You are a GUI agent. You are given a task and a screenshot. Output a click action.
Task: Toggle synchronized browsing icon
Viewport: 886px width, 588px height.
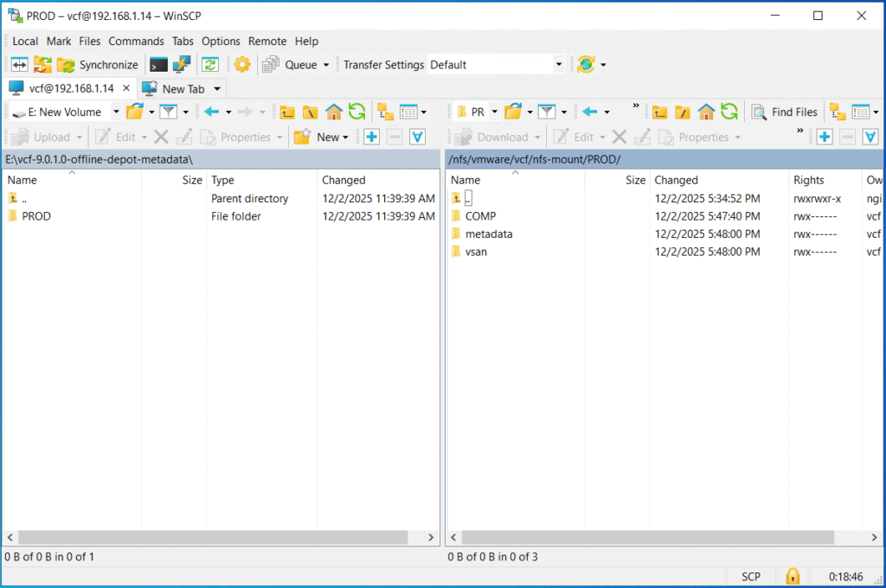(209, 65)
